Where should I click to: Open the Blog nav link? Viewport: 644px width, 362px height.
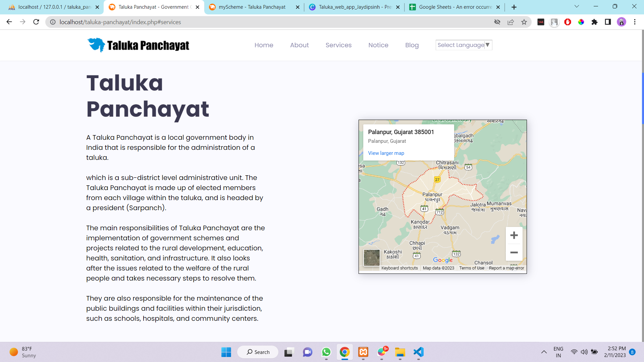(412, 45)
